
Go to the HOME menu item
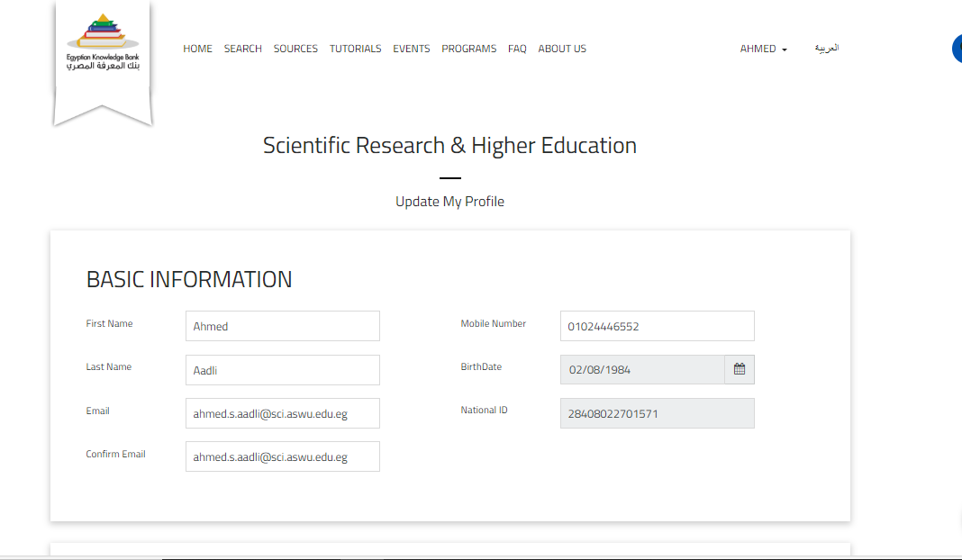(x=197, y=49)
